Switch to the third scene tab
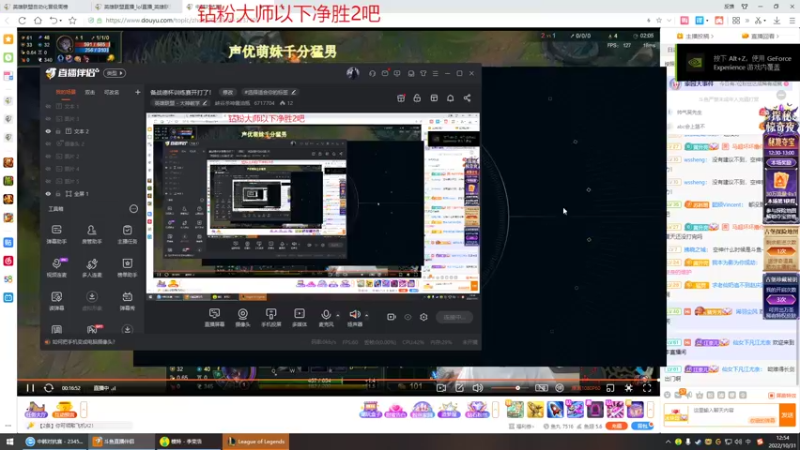800x450 pixels. coord(111,92)
